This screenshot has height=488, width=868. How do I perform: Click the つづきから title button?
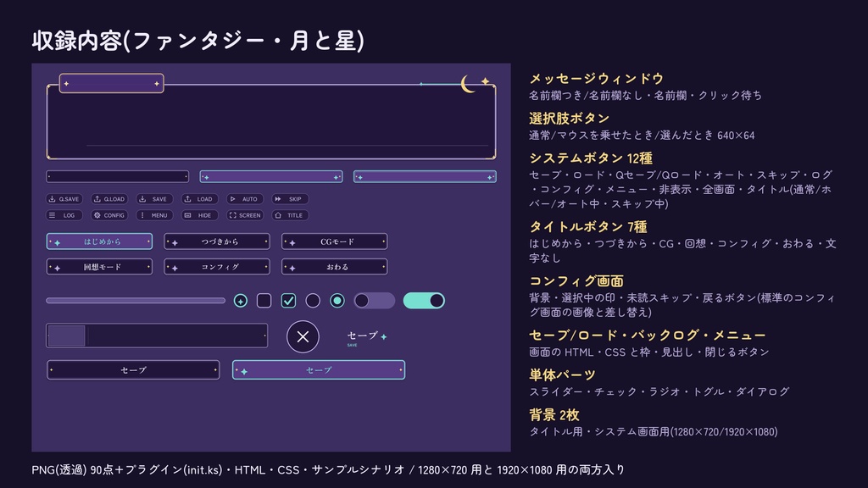(217, 241)
